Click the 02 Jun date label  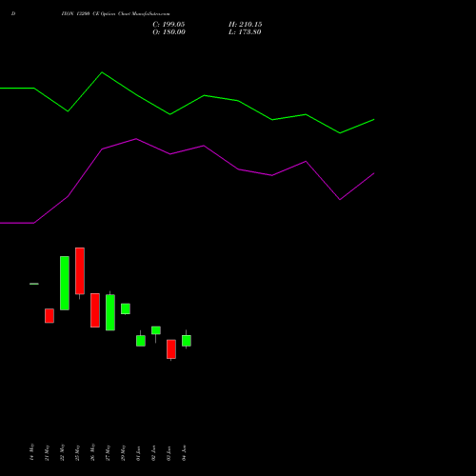click(153, 453)
